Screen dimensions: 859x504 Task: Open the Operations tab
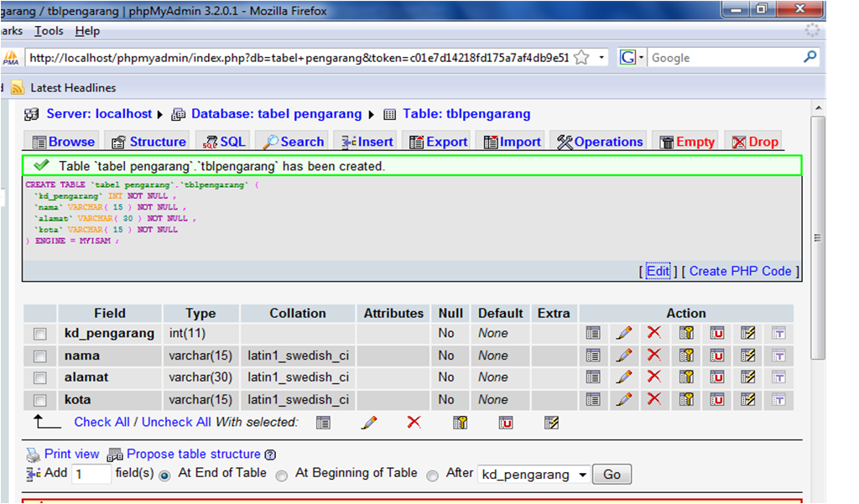(x=600, y=142)
